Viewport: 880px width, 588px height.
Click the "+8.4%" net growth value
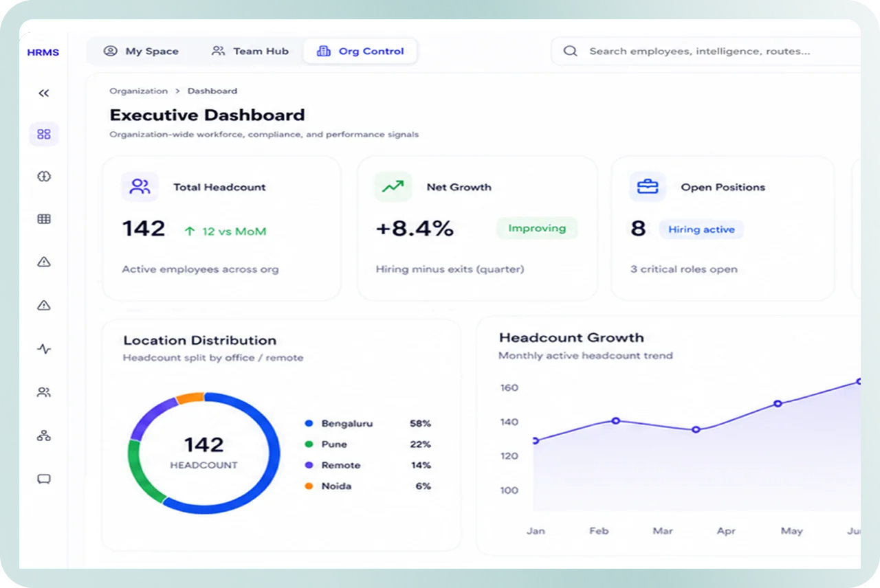point(415,229)
